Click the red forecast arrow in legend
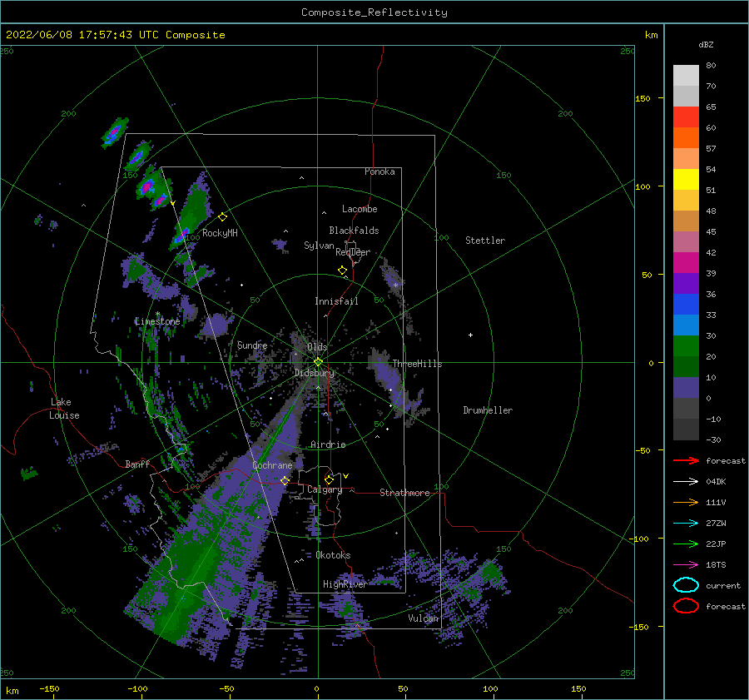The width and height of the screenshot is (749, 700). (x=686, y=460)
